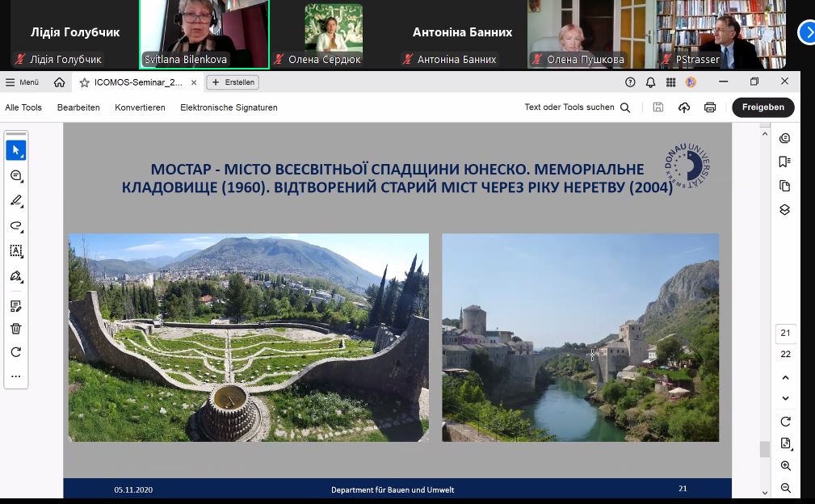
Task: Click the Freigeben button
Action: (x=762, y=107)
